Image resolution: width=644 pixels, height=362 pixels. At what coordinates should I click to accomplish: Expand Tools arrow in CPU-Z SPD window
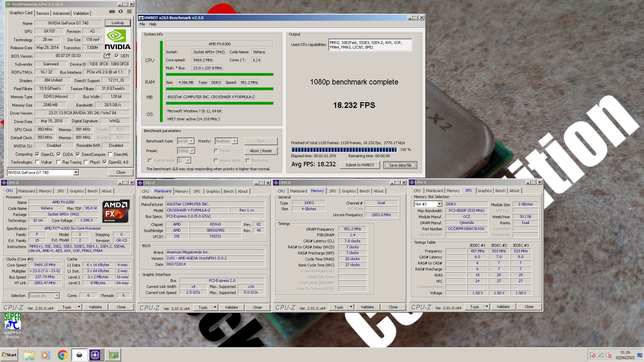click(487, 307)
